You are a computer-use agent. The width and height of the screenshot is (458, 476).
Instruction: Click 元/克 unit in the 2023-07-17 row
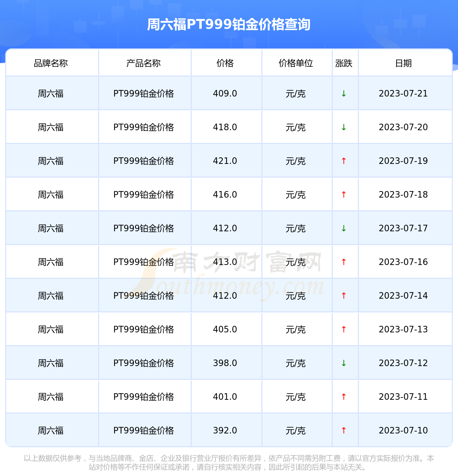pyautogui.click(x=296, y=229)
